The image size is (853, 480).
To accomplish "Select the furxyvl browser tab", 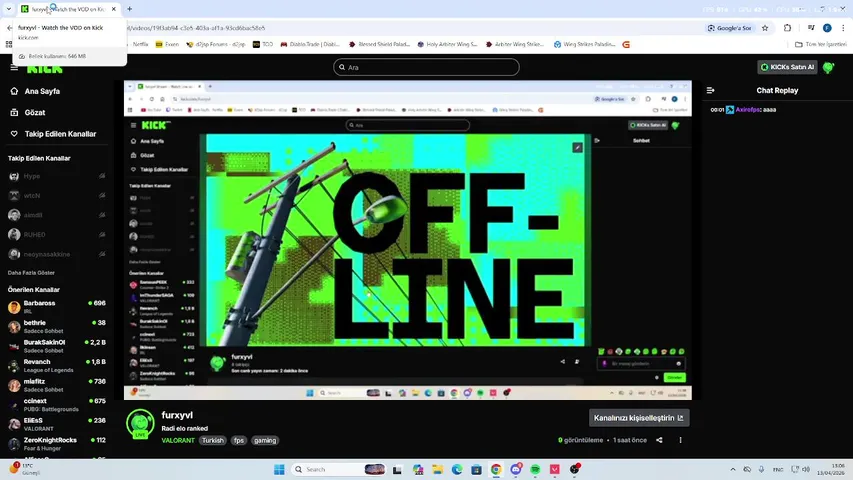I will click(x=68, y=9).
